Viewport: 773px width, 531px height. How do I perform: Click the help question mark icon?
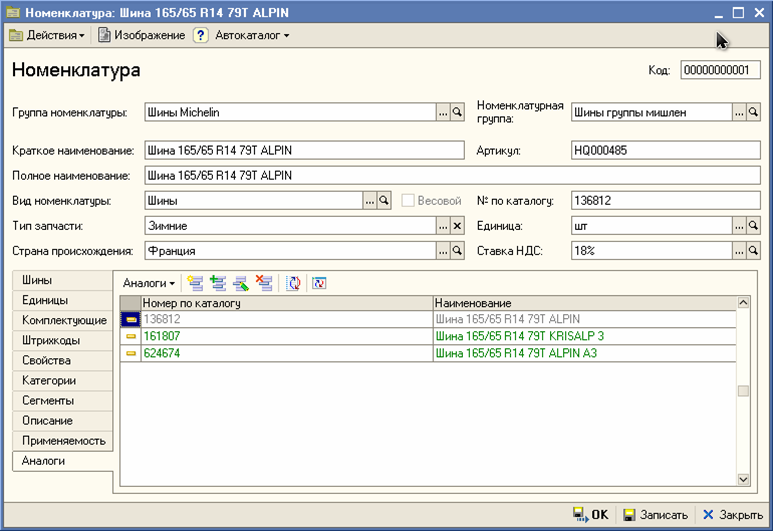(x=200, y=35)
